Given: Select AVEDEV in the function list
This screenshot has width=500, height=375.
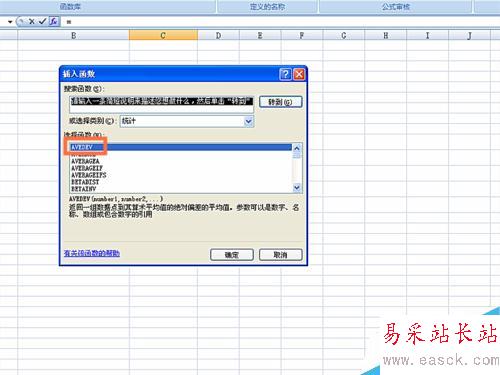Looking at the screenshot, I should click(x=181, y=147).
